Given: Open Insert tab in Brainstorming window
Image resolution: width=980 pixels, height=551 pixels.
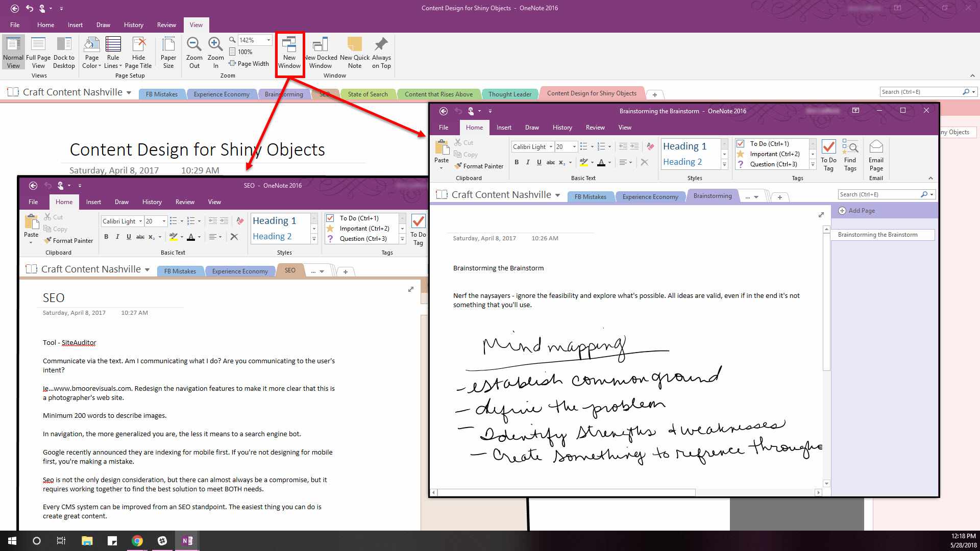Looking at the screenshot, I should [x=504, y=128].
